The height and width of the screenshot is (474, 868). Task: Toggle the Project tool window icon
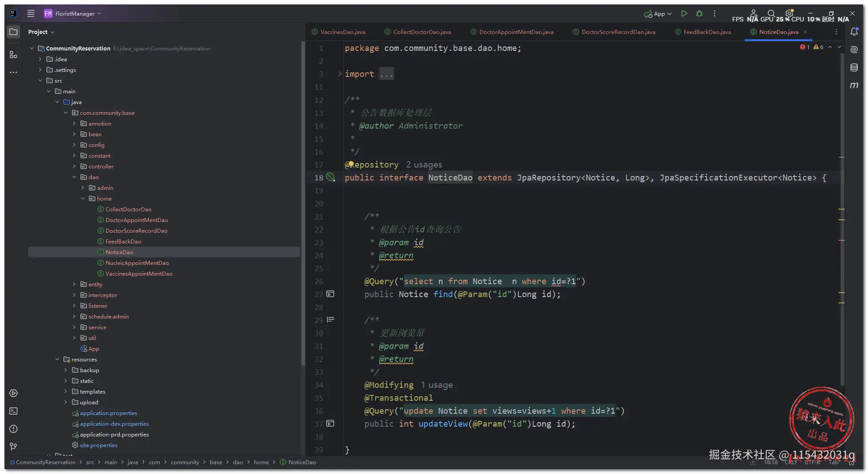pyautogui.click(x=13, y=32)
